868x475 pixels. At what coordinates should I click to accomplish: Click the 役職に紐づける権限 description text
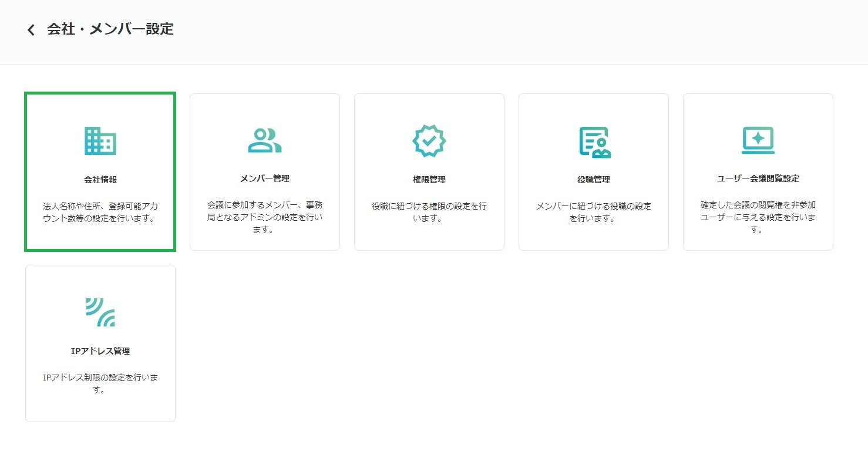click(x=429, y=213)
